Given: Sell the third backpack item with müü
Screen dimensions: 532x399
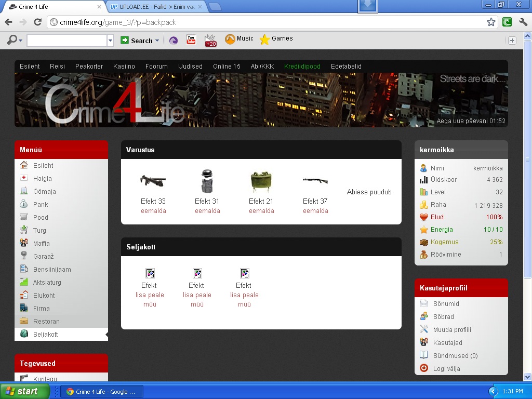Looking at the screenshot, I should pos(244,304).
